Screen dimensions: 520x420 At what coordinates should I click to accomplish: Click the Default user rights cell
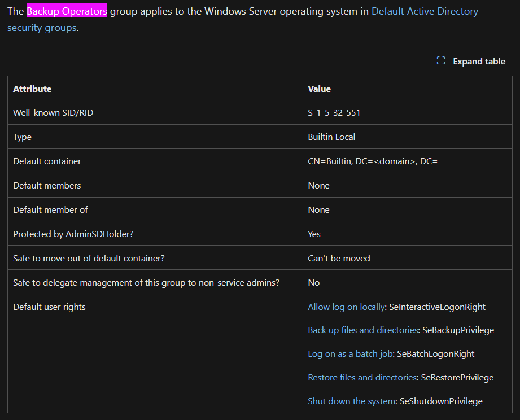pos(49,307)
